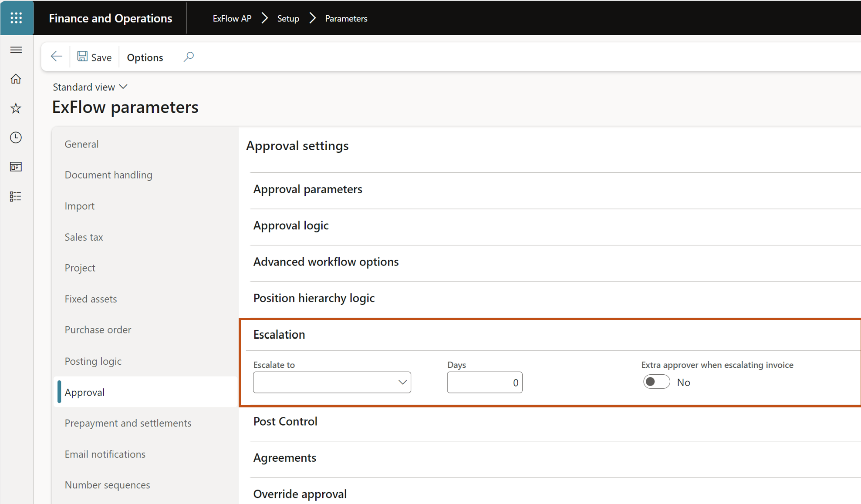The image size is (861, 504).
Task: Click Setup breadcrumb
Action: (288, 18)
